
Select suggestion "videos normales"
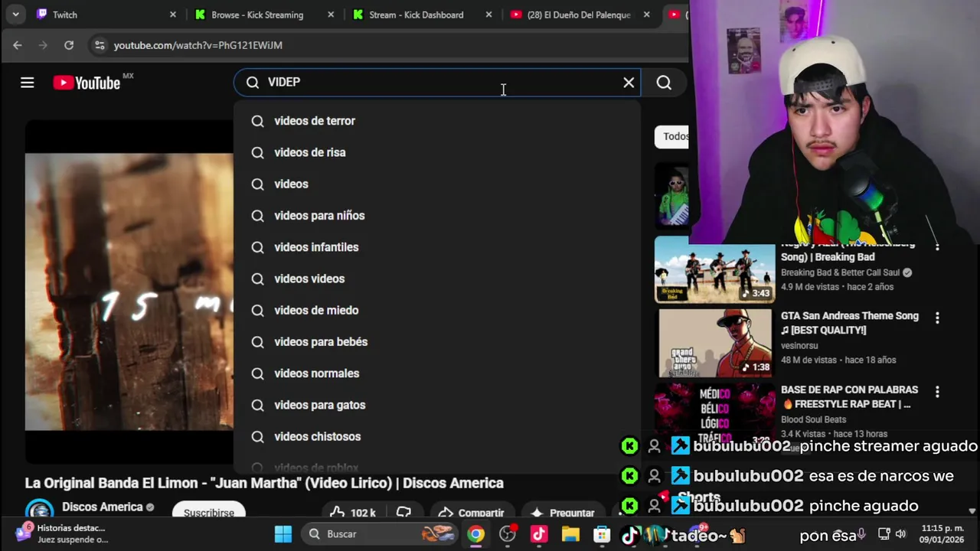tap(437, 373)
